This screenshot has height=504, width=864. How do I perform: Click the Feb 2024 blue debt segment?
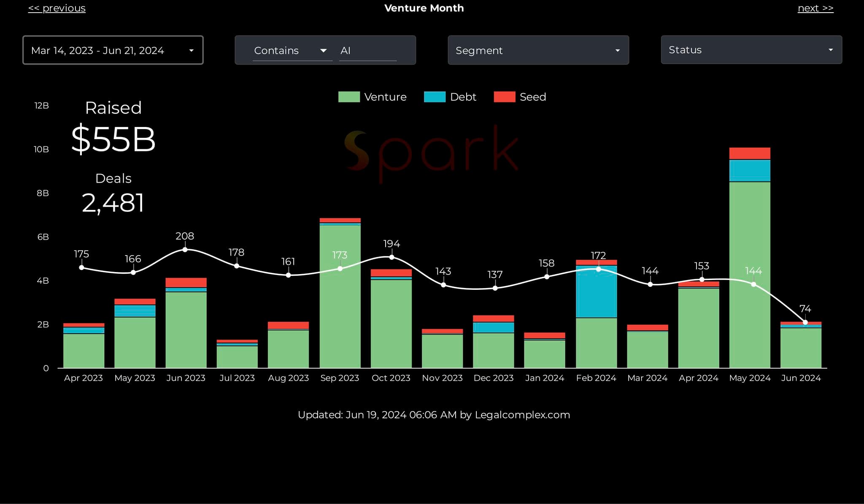pos(597,291)
